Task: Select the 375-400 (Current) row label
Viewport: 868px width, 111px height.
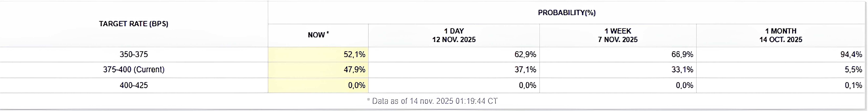Action: coord(134,70)
